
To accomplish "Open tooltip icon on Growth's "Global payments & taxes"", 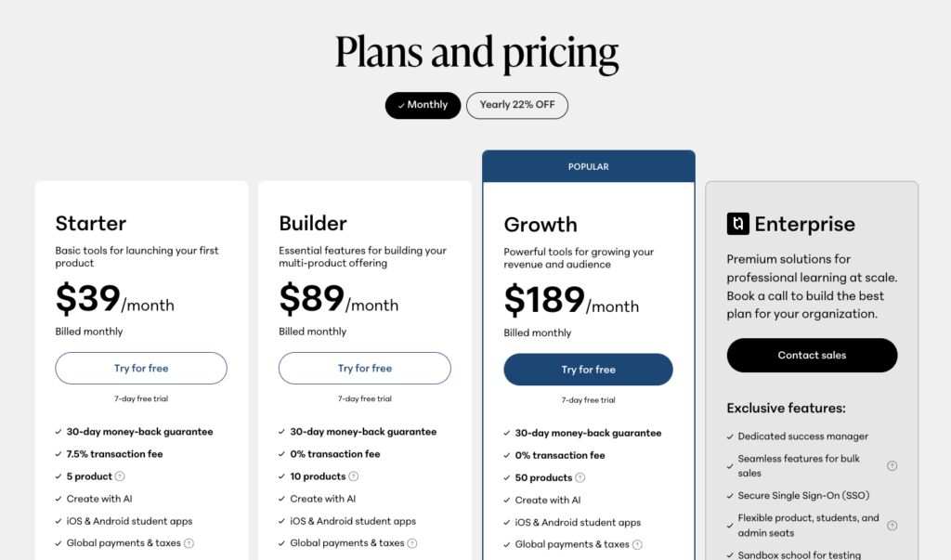I will [x=638, y=542].
